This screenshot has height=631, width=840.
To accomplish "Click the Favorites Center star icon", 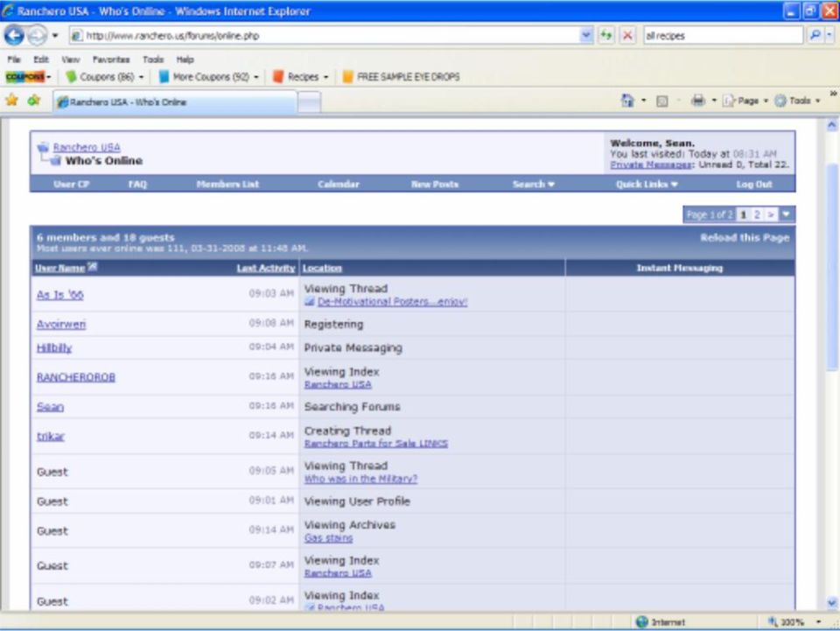I will (x=11, y=100).
